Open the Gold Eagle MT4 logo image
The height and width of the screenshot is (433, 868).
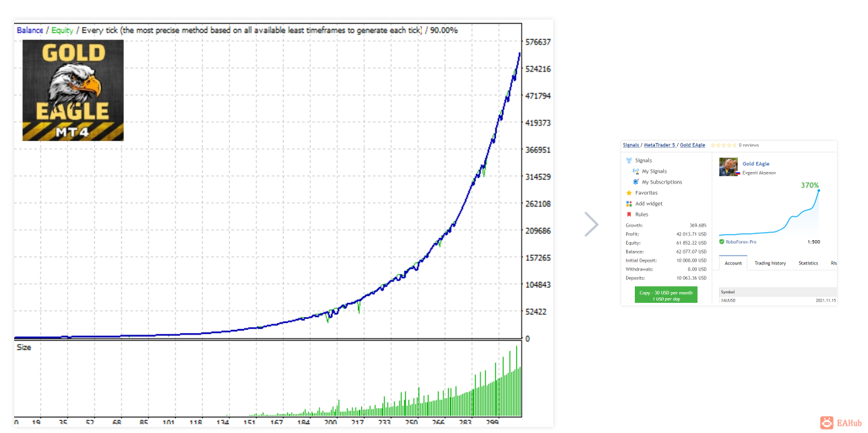tap(73, 90)
